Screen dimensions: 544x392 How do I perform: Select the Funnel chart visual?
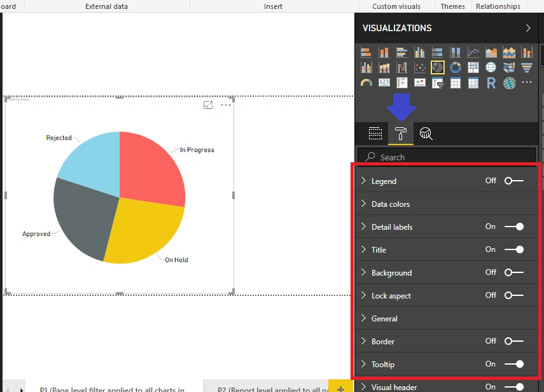[x=527, y=67]
